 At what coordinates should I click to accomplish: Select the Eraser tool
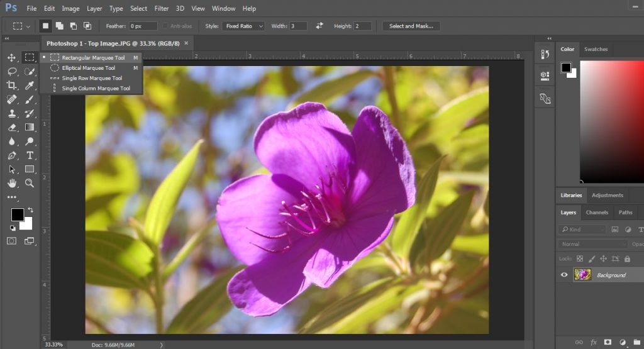12,128
